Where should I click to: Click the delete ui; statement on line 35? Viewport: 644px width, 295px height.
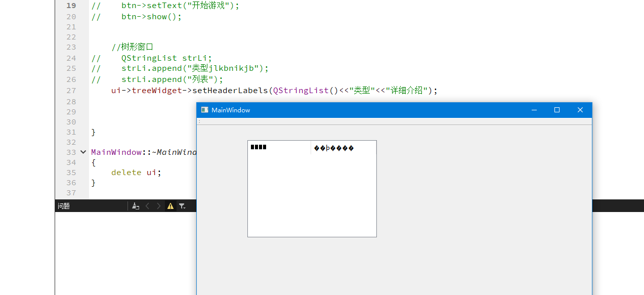click(x=136, y=172)
